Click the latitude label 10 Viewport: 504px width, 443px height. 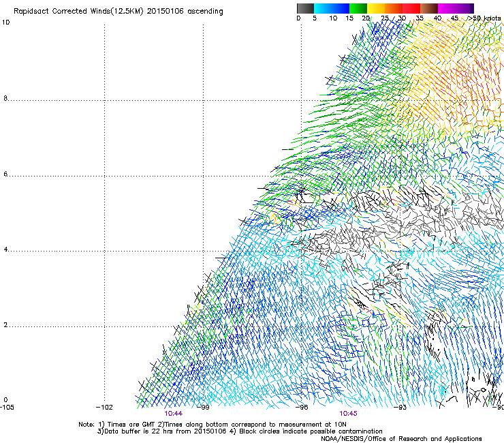[5, 22]
